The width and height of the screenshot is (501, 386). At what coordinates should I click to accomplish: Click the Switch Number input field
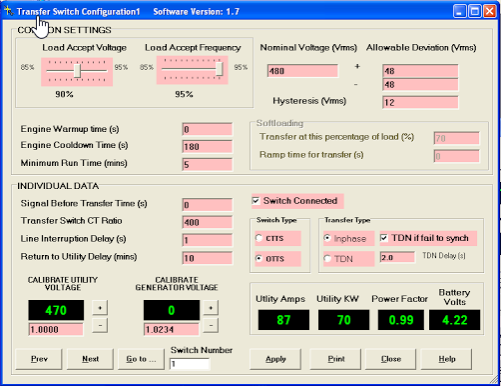pos(190,364)
